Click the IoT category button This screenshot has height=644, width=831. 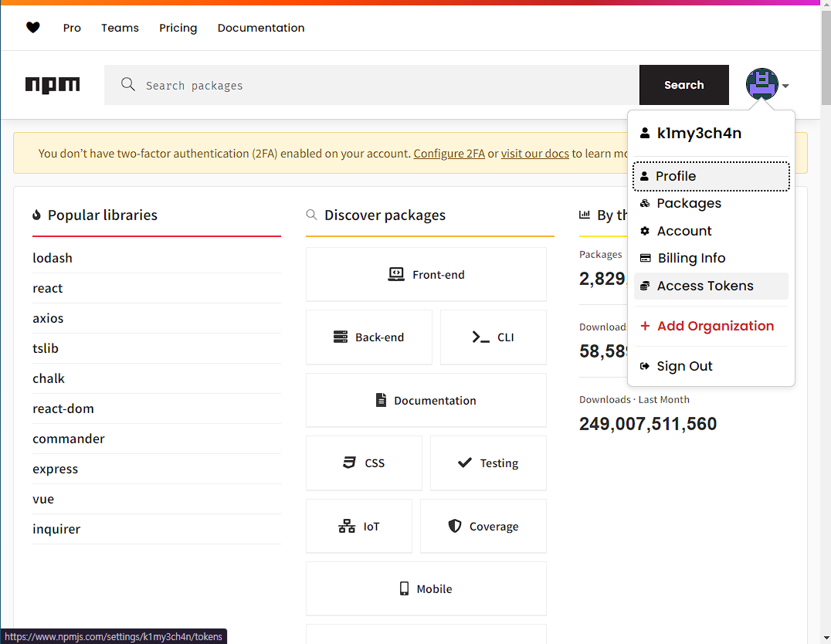point(359,527)
